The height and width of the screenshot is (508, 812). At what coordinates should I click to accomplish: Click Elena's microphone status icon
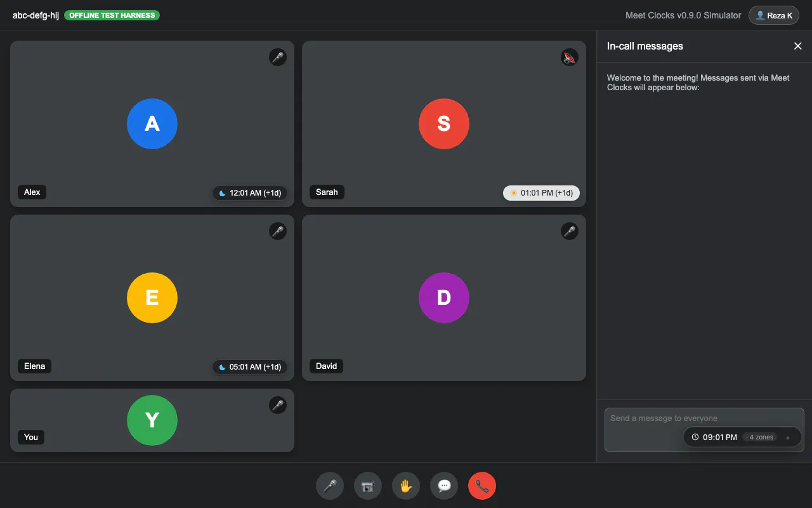tap(278, 231)
